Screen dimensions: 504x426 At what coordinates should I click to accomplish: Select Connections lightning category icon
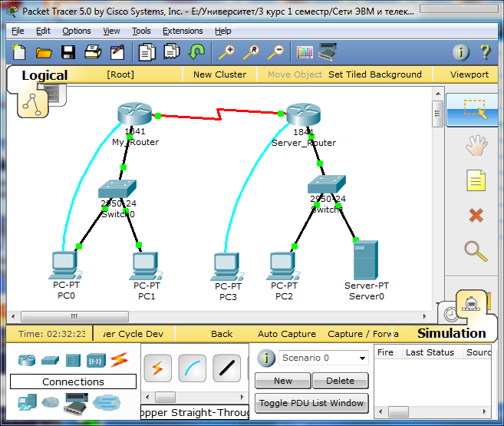point(119,360)
